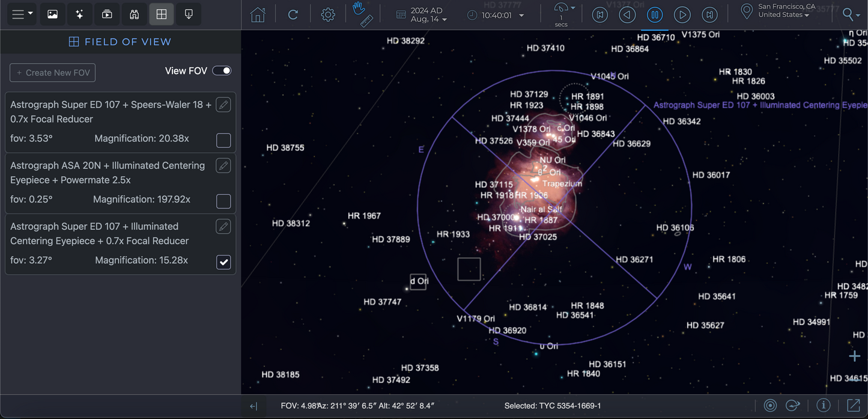Screen dimensions: 868x419
Task: Toggle the View FOV switch
Action: pyautogui.click(x=222, y=71)
